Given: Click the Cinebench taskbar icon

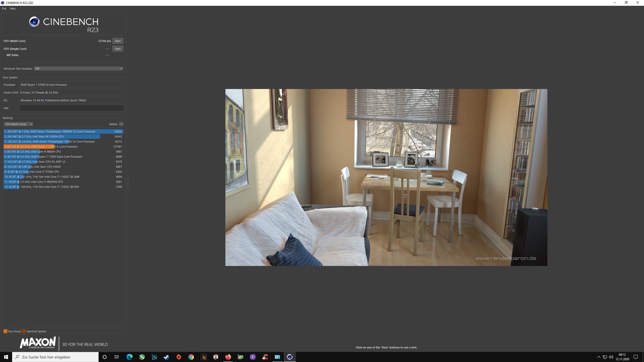Looking at the screenshot, I should click(x=290, y=357).
